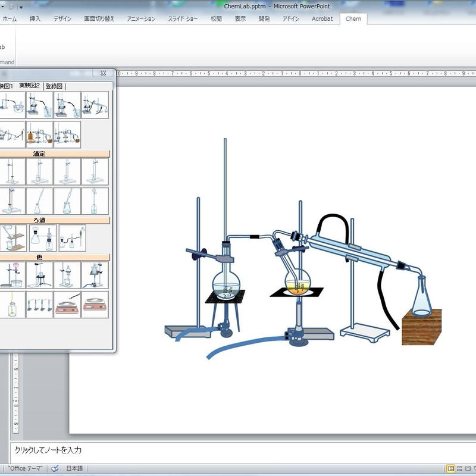Switch to the アドイン tab
476x476 pixels.
(x=291, y=19)
